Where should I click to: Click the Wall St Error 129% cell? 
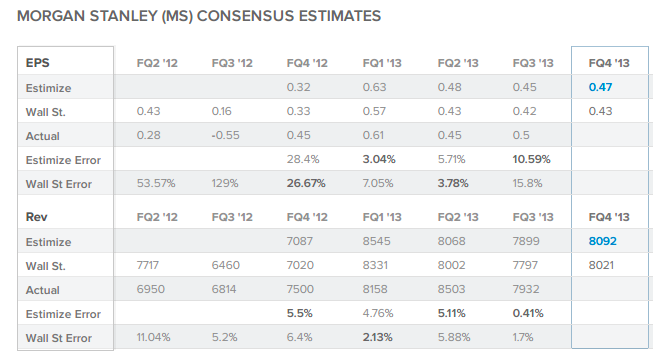(225, 183)
